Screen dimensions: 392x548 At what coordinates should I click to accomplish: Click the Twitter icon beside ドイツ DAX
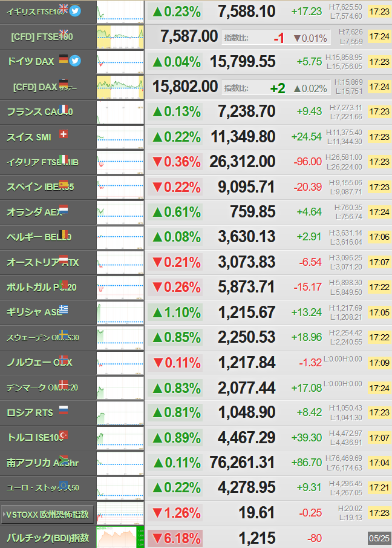75,61
